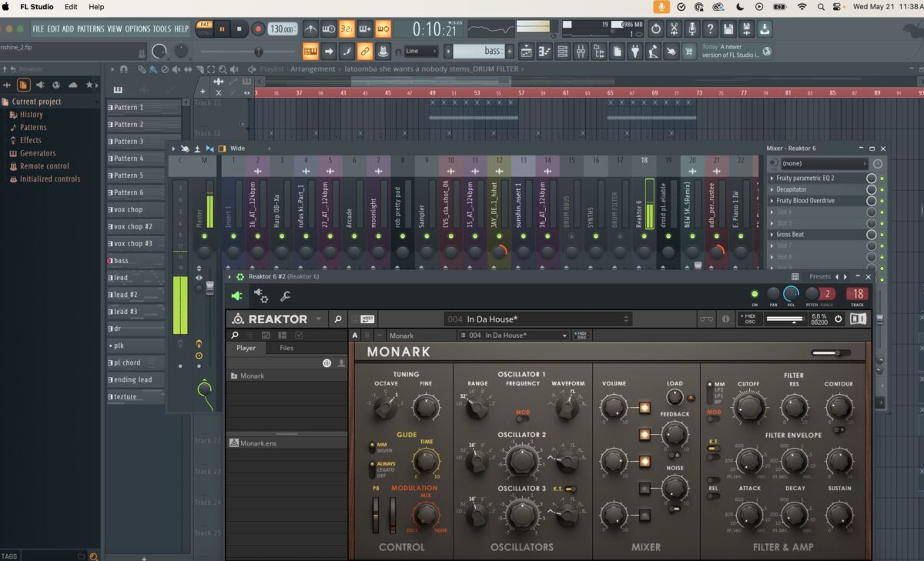Adjust the Monark CUTOFF filter knob
Viewport: 924px width, 561px height.
pyautogui.click(x=748, y=406)
